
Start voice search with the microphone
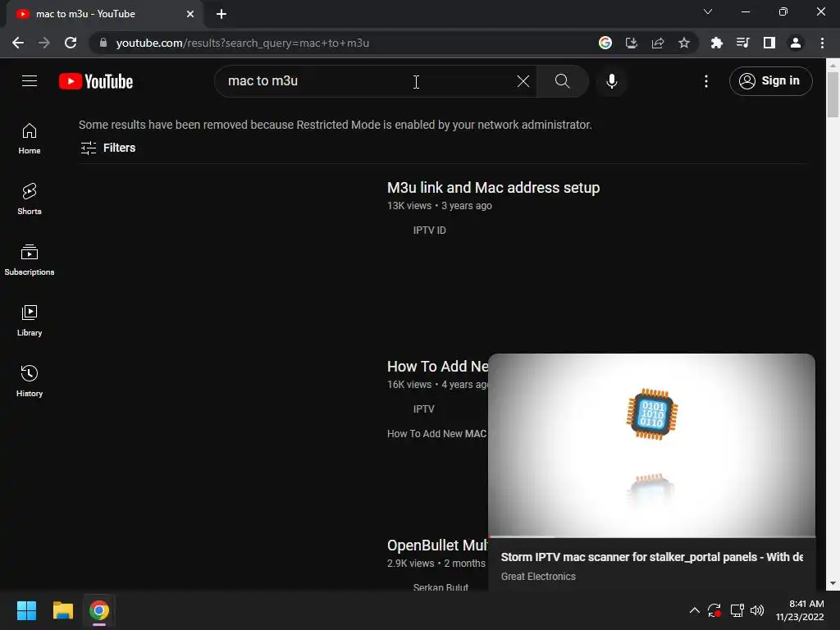click(611, 81)
